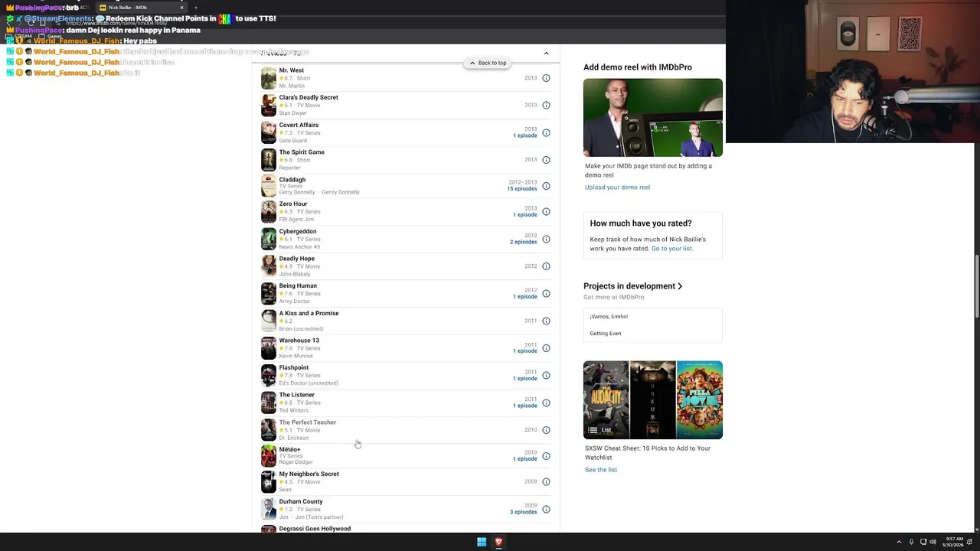Click Covert Affairs poster thumbnail
Viewport: 980px width, 551px height.
268,132
